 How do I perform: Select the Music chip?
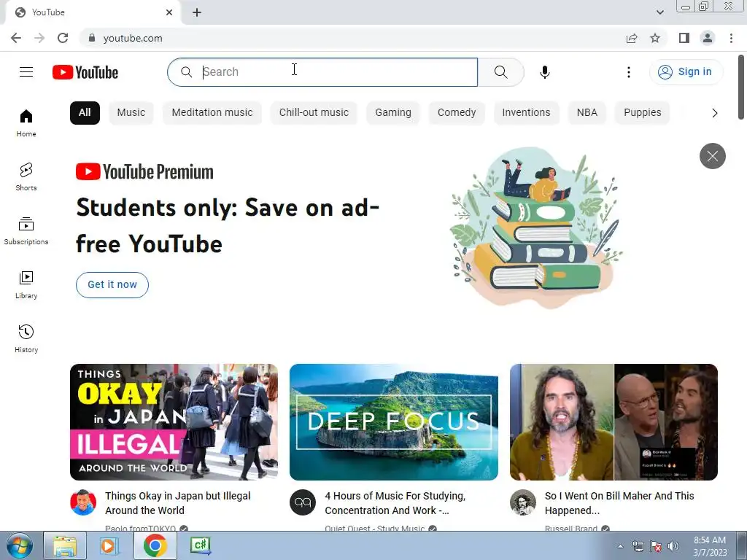coord(131,113)
